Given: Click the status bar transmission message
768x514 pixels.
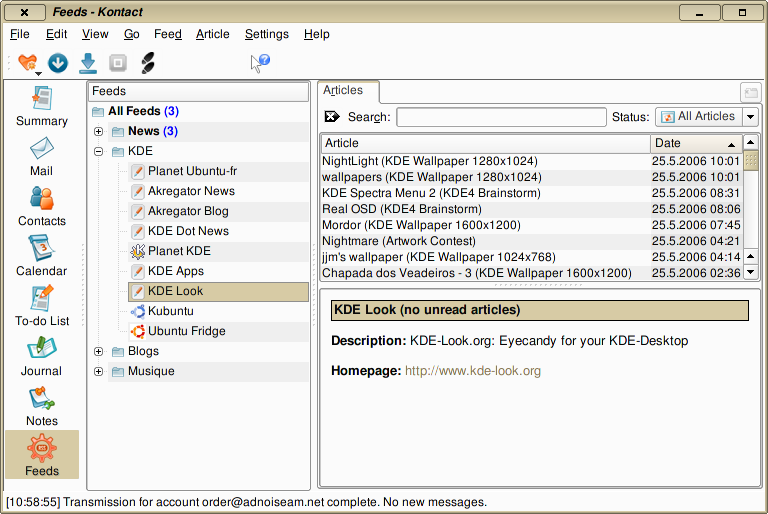Looking at the screenshot, I should point(246,502).
